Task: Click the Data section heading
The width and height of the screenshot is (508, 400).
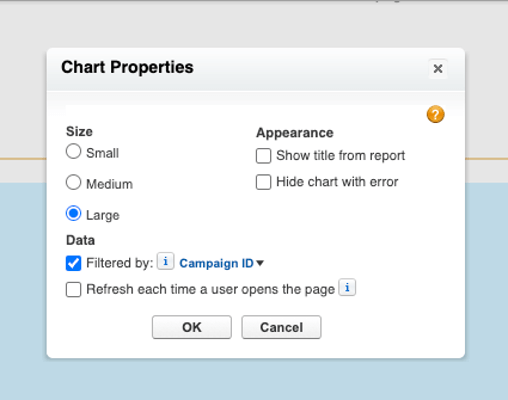Action: [x=80, y=240]
